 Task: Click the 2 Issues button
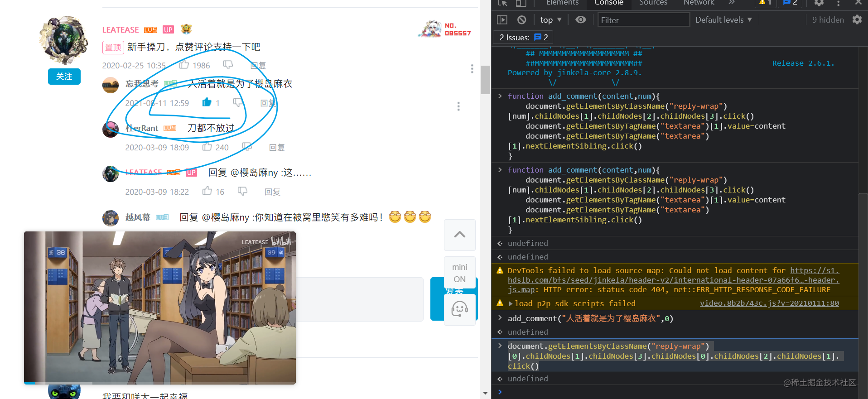click(x=523, y=38)
